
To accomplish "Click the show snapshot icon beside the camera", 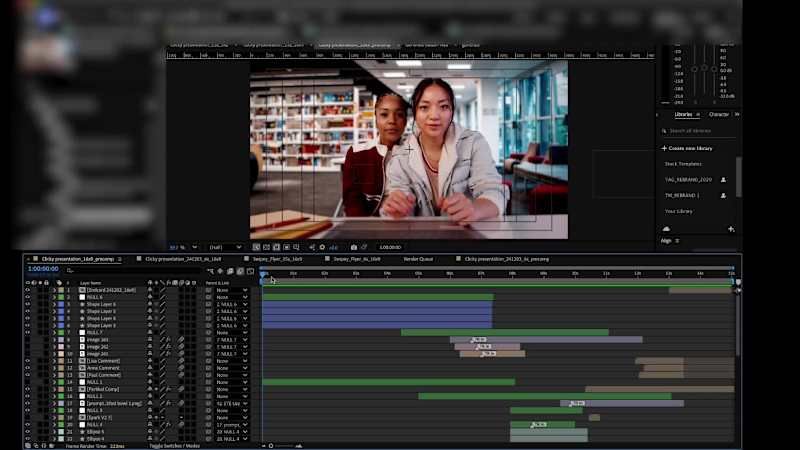I will [364, 247].
